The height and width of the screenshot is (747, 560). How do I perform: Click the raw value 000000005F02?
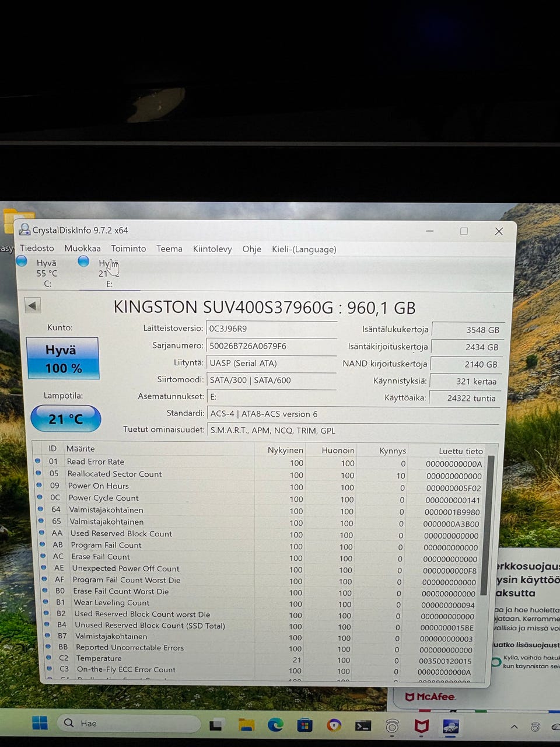pyautogui.click(x=453, y=488)
